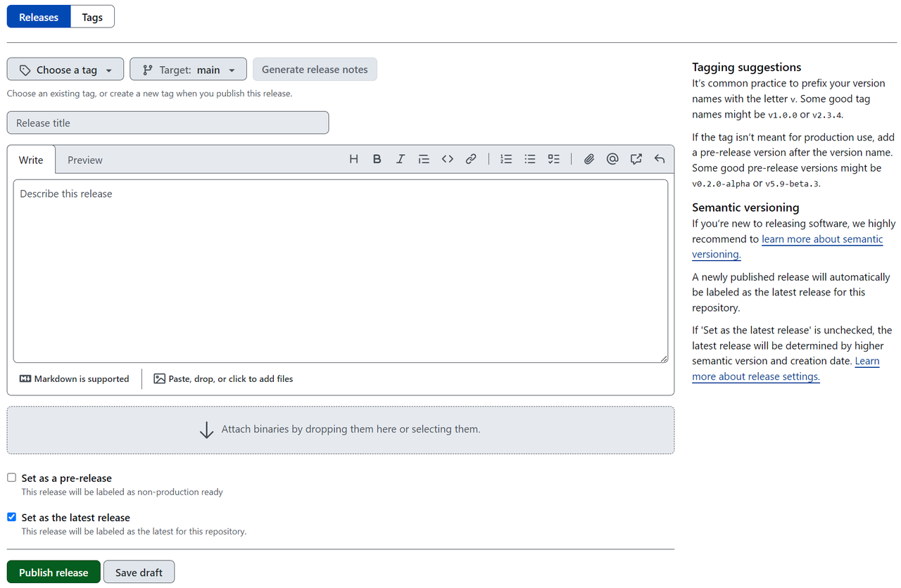Apply bold formatting in the editor toolbar

coord(377,159)
